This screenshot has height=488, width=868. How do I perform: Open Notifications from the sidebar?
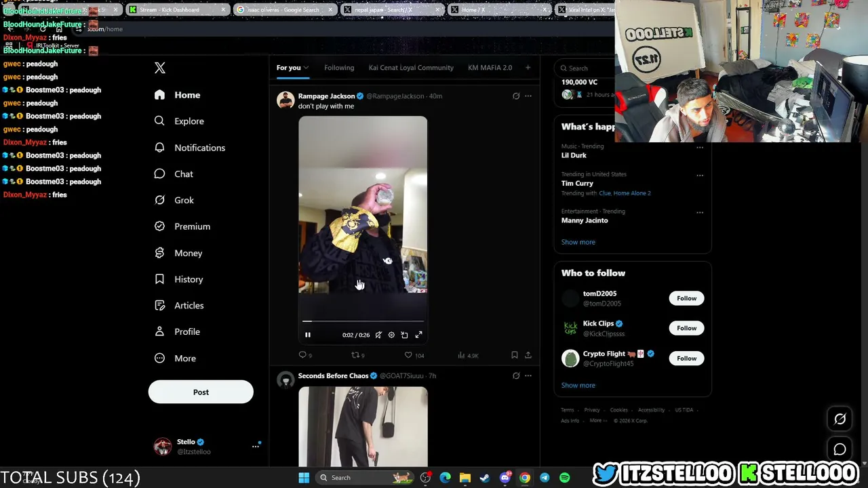tap(189, 148)
